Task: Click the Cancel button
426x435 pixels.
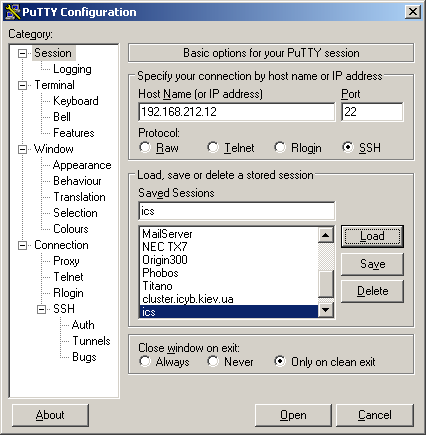Action: [375, 415]
